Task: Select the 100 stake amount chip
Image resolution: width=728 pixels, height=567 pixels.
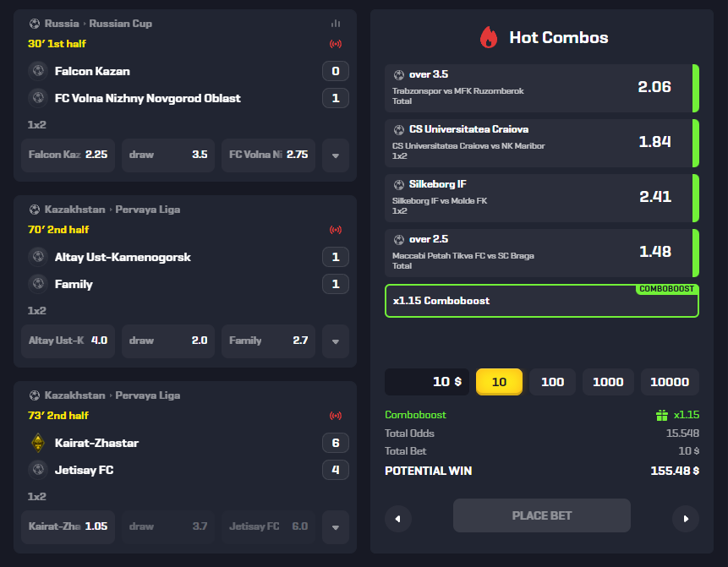Action: (x=552, y=382)
